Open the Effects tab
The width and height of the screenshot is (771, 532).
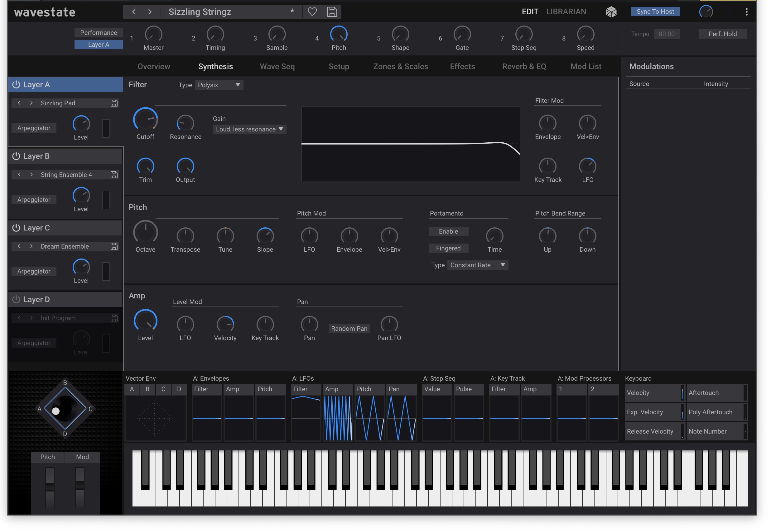click(462, 66)
